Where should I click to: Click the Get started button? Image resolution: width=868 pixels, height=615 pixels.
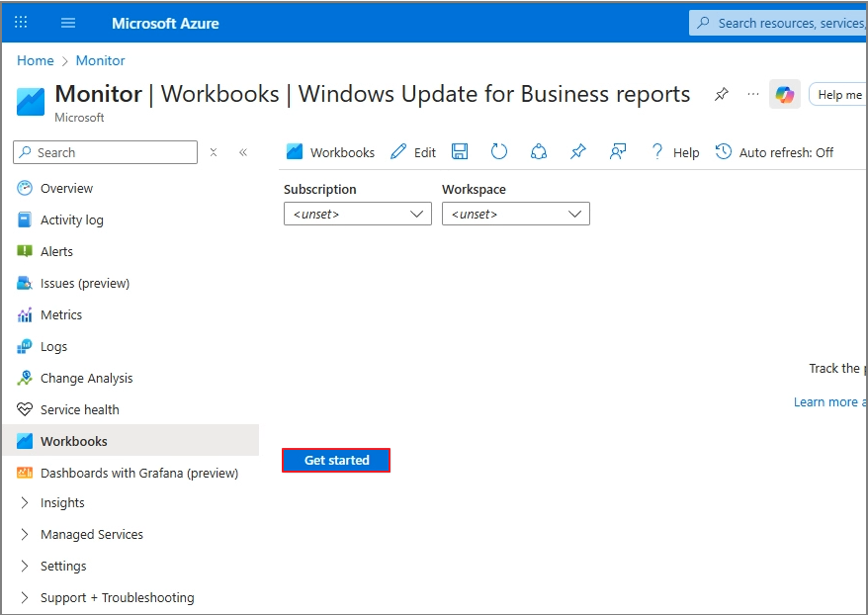(x=336, y=460)
